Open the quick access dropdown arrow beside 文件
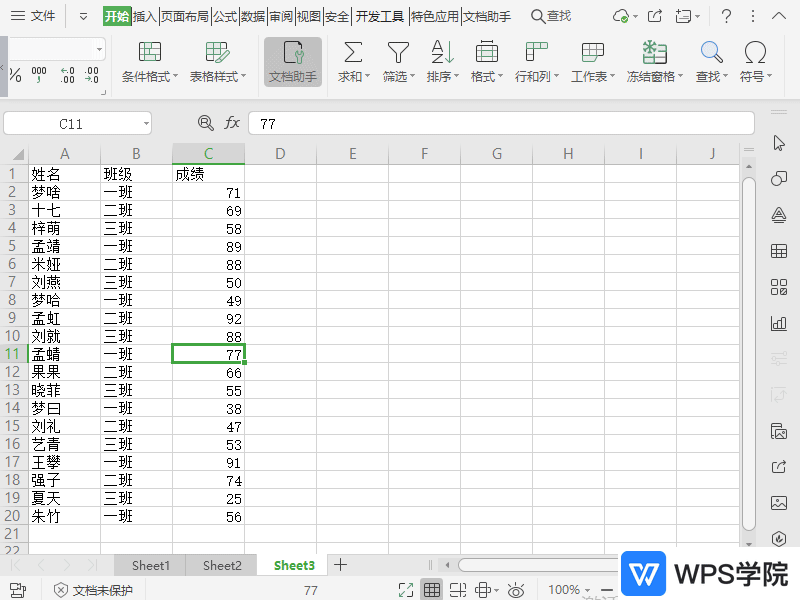The width and height of the screenshot is (800, 600). 83,17
